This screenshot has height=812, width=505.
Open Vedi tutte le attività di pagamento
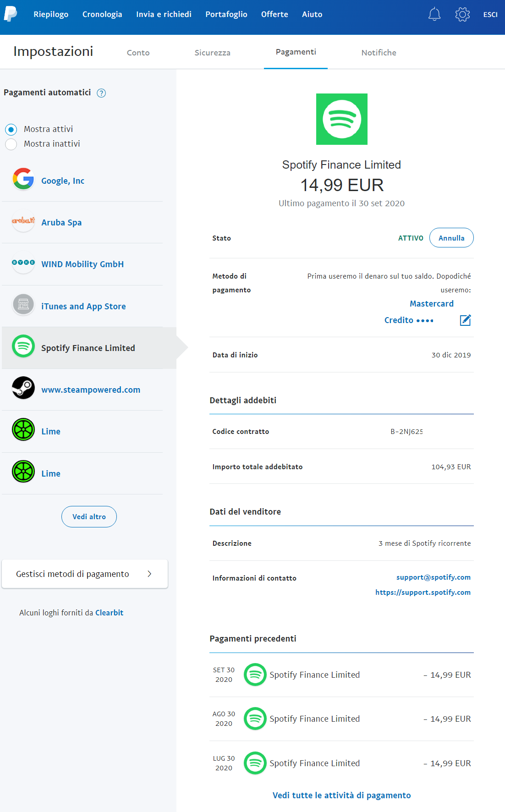click(341, 796)
